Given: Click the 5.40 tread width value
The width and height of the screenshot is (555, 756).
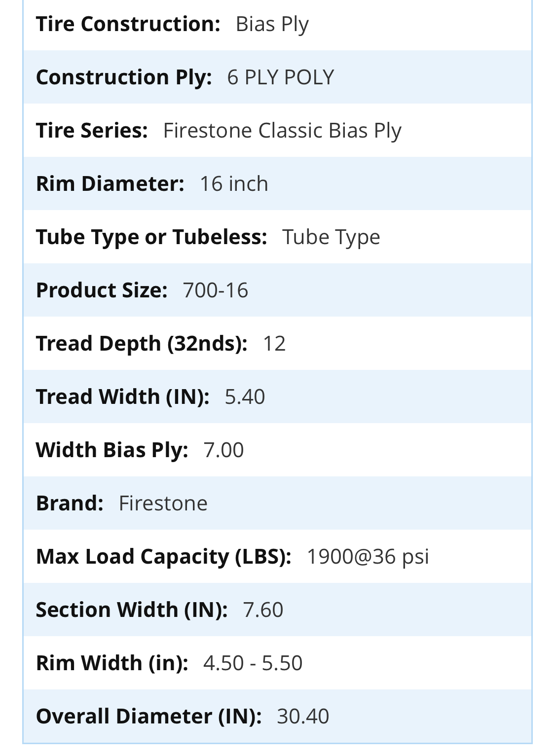Looking at the screenshot, I should pyautogui.click(x=245, y=396).
